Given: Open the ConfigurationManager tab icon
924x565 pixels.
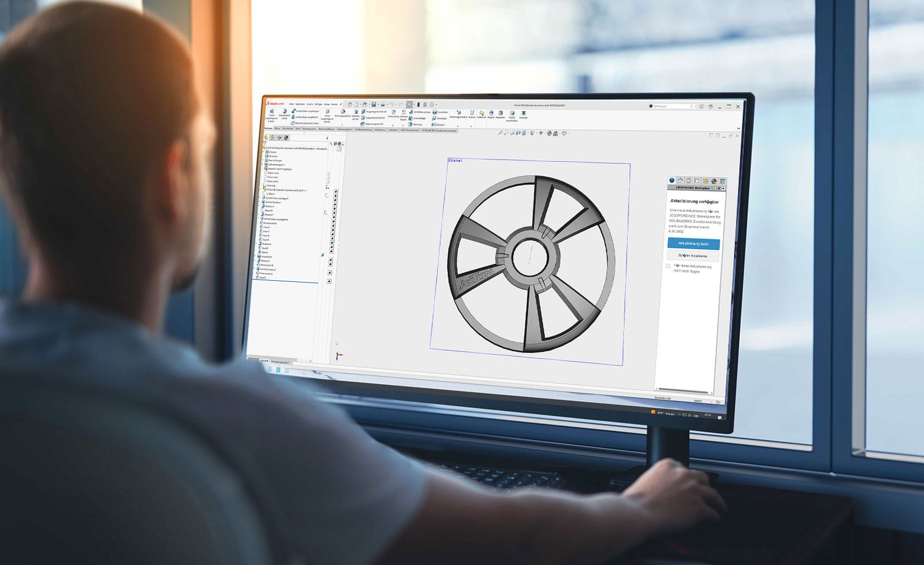Looking at the screenshot, I should tap(280, 137).
